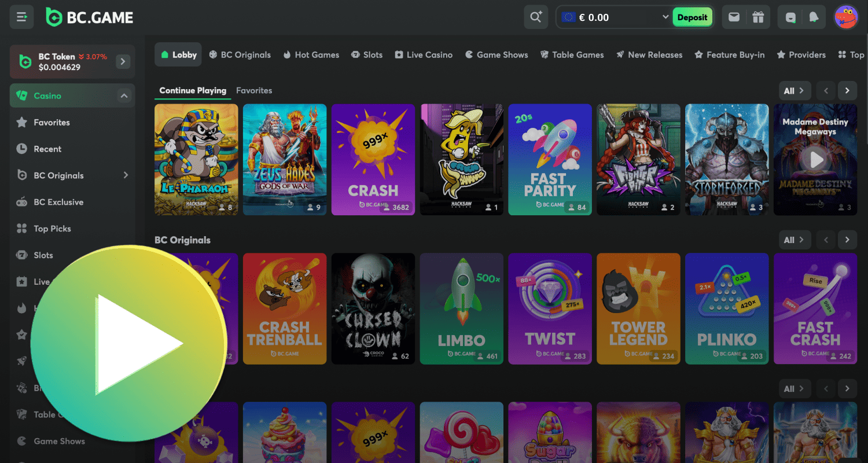868x463 pixels.
Task: Collapse the sidebar with the menu icon
Action: [22, 17]
